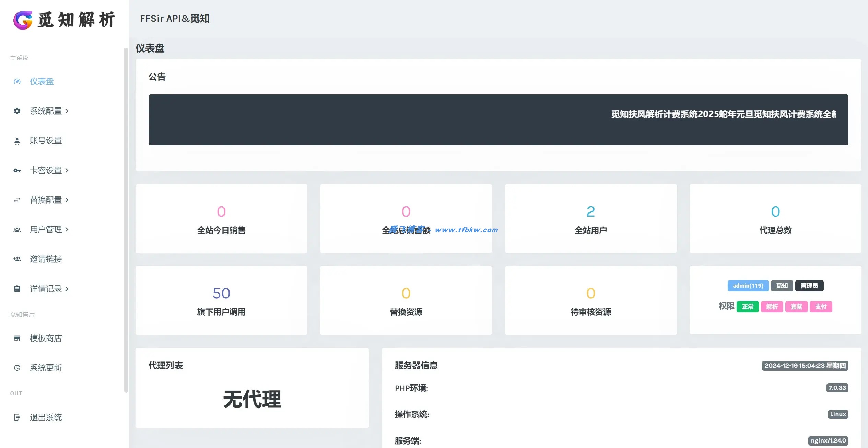The height and width of the screenshot is (448, 868).
Task: Expand the 系统配置 submenu chevron
Action: pyautogui.click(x=67, y=111)
